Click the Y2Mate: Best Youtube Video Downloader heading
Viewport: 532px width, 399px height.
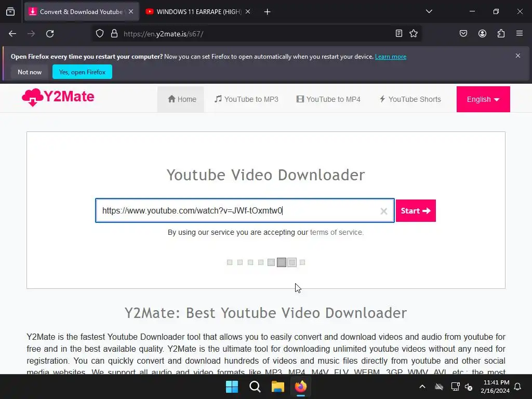tap(265, 313)
